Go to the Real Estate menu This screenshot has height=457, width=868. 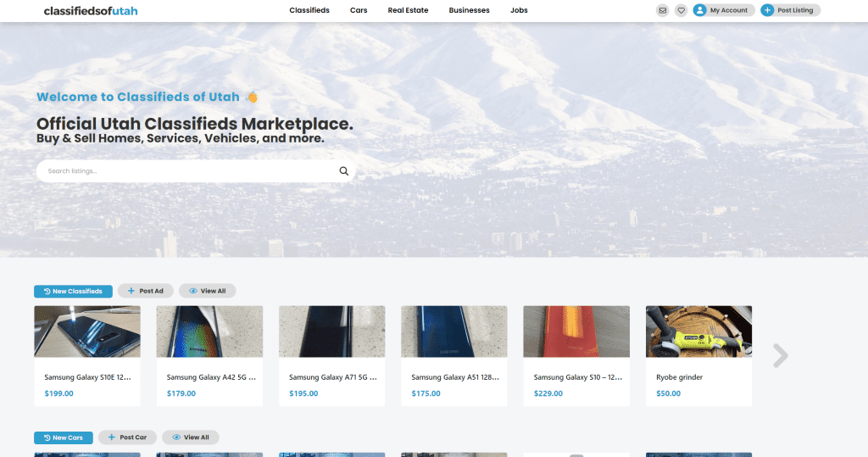point(408,10)
